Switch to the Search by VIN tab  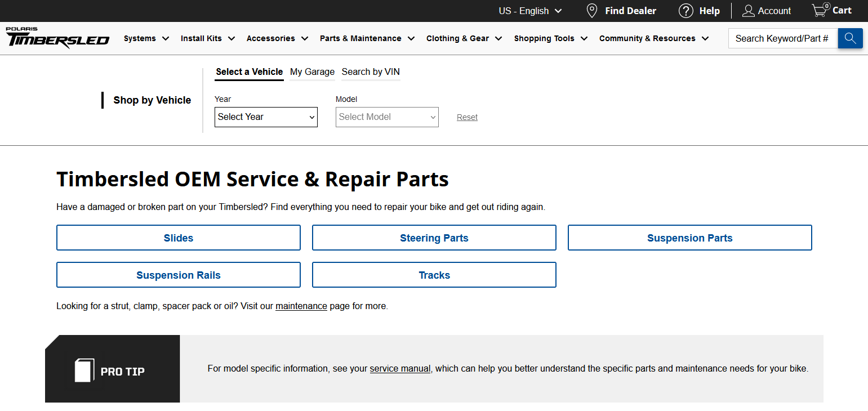coord(371,72)
